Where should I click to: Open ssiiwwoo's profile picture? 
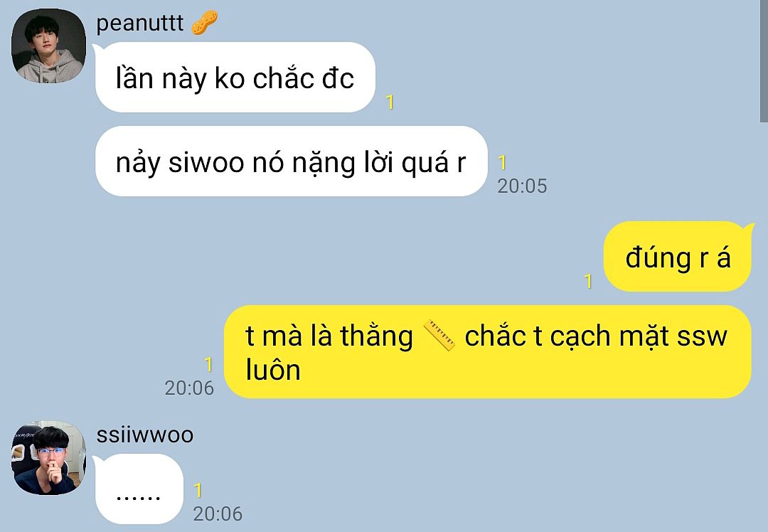(48, 457)
